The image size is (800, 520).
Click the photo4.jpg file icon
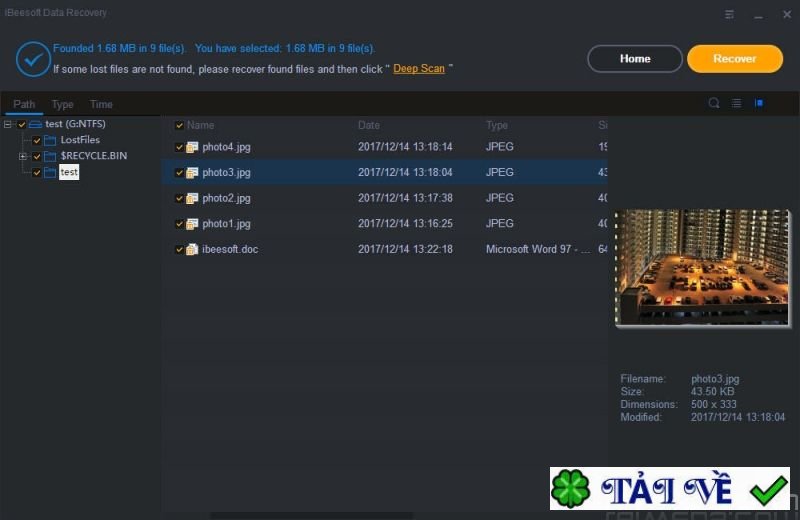192,147
